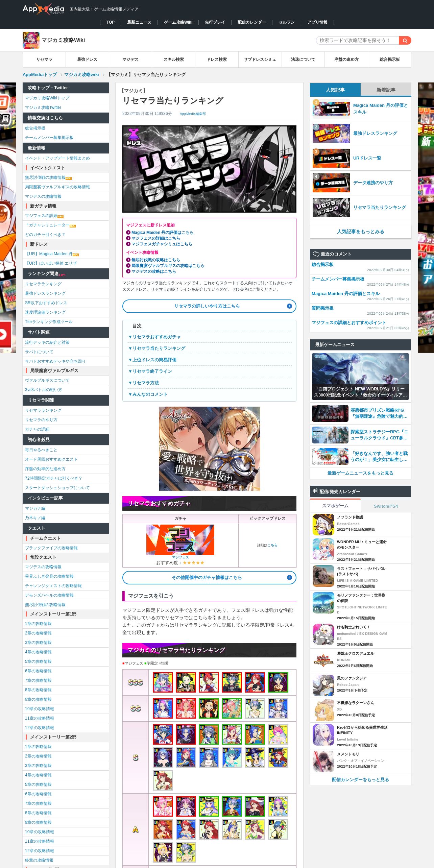The width and height of the screenshot is (434, 868).
Task: Click last dress icon in SSS tier
Action: point(278,682)
